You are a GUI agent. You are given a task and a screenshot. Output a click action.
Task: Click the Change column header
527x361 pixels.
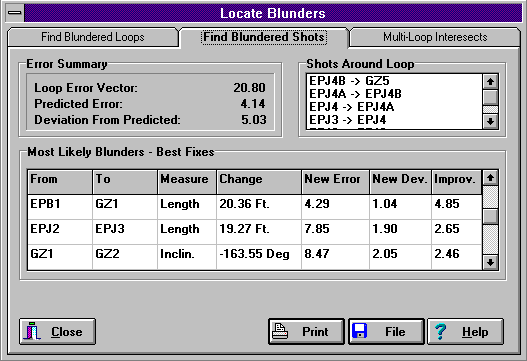pyautogui.click(x=259, y=182)
